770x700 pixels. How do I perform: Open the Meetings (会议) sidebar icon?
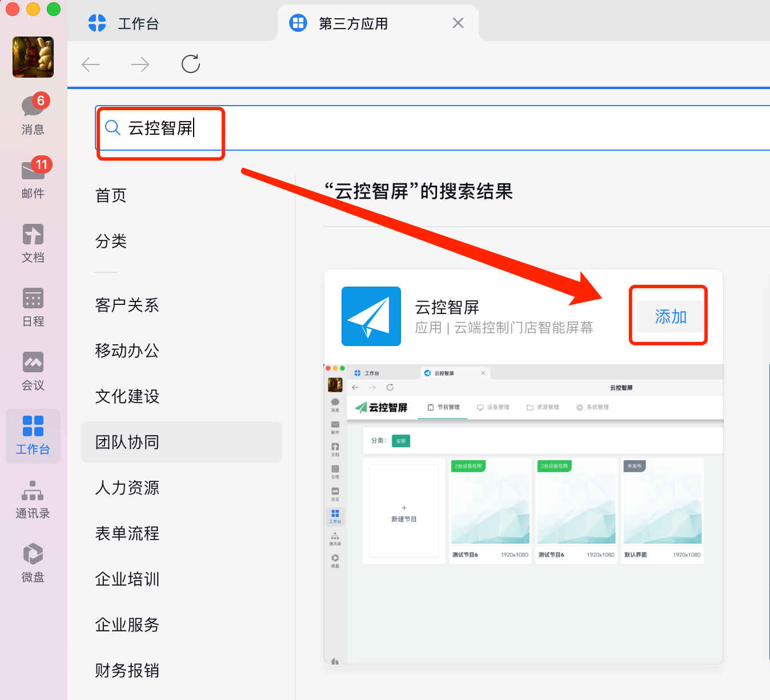tap(33, 371)
